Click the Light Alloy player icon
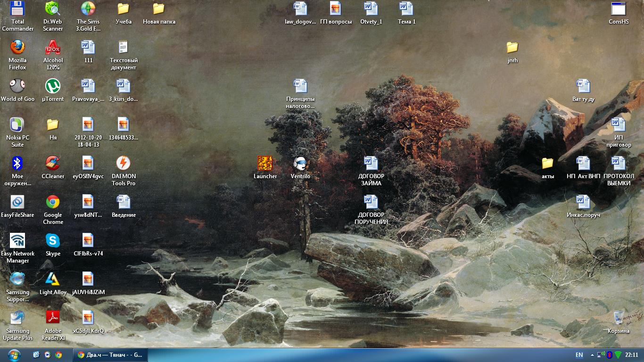This screenshot has height=362, width=644. pyautogui.click(x=53, y=283)
